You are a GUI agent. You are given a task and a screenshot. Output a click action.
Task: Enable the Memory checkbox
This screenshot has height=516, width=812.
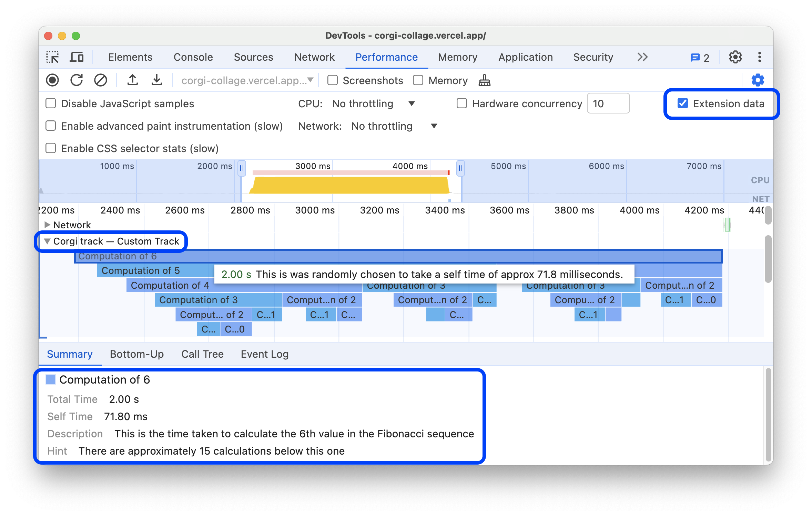tap(418, 81)
